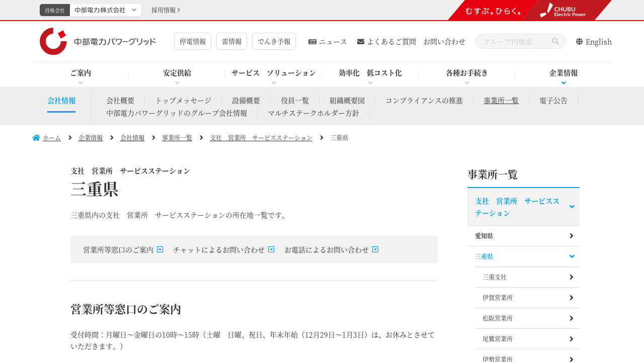
Task: Open the 採用情報 link
Action: (x=166, y=10)
